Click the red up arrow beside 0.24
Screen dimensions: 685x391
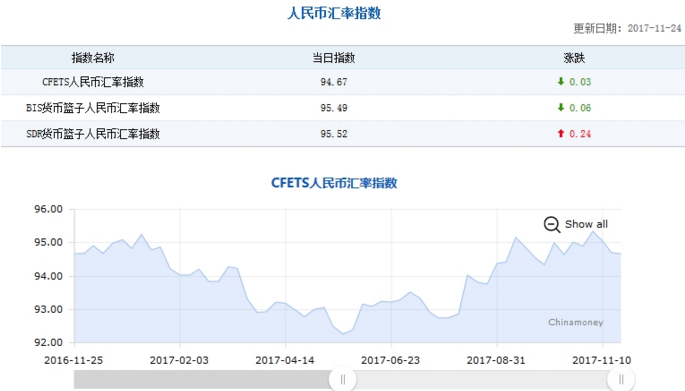click(x=561, y=133)
